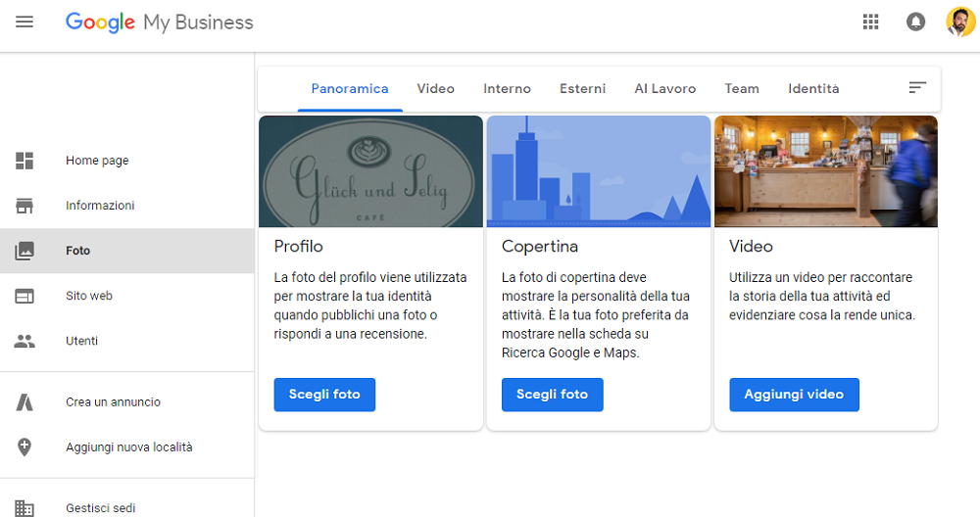Screen dimensions: 980x517
Task: Switch to the Interno tab
Action: (507, 89)
